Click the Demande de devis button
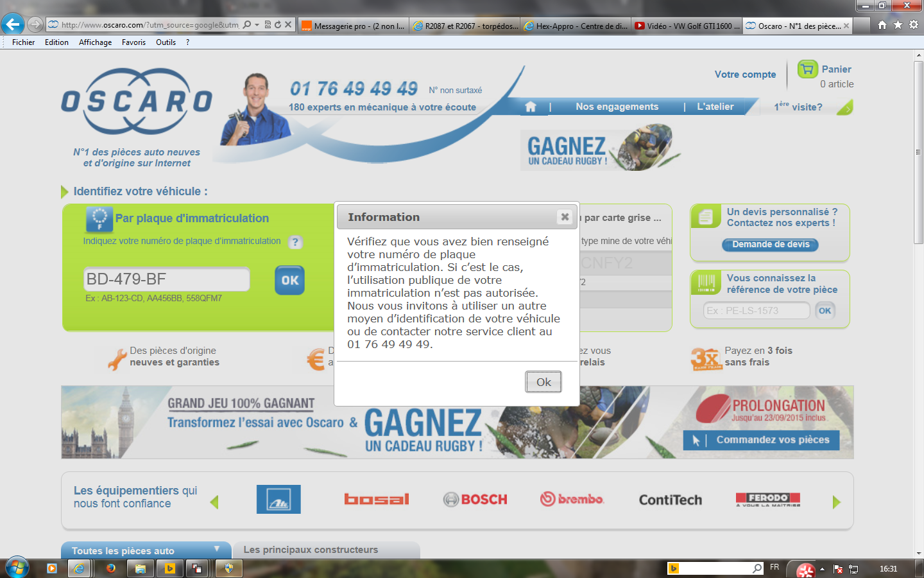The width and height of the screenshot is (924, 578). click(771, 245)
